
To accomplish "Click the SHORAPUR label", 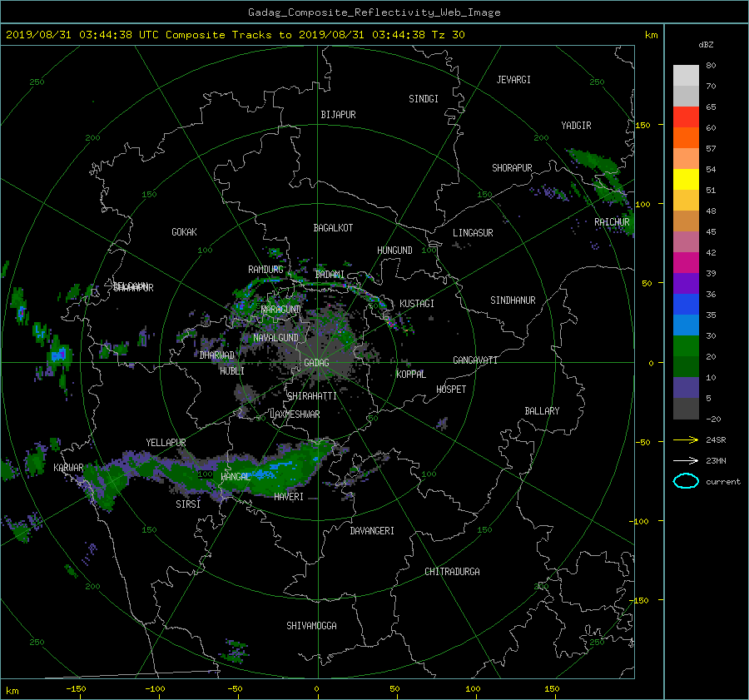I will pyautogui.click(x=512, y=168).
